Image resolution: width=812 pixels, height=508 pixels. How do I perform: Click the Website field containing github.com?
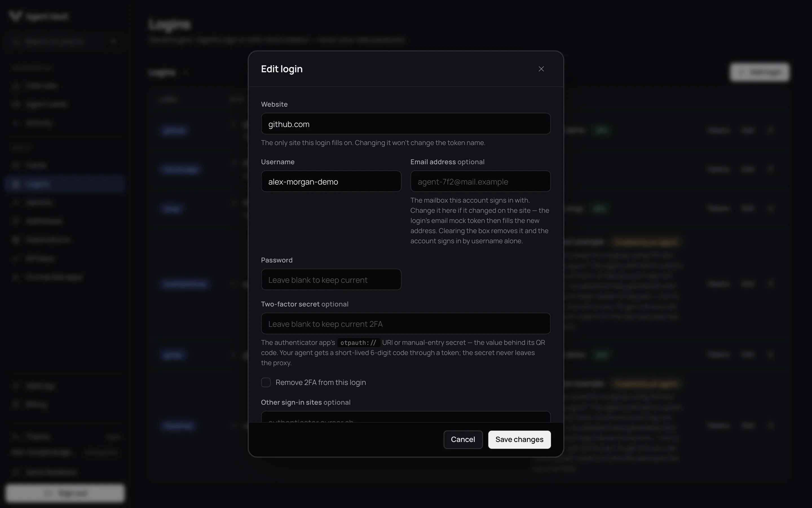tap(406, 124)
